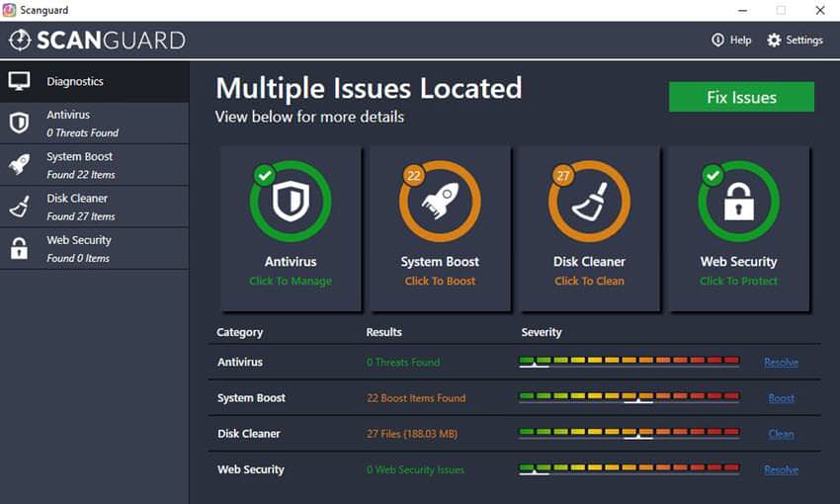The height and width of the screenshot is (504, 840).
Task: Click the System Boost title on its card
Action: point(440,261)
